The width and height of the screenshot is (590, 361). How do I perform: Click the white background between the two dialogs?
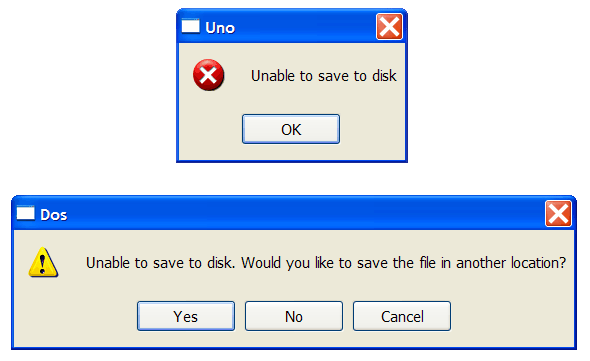pos(292,179)
